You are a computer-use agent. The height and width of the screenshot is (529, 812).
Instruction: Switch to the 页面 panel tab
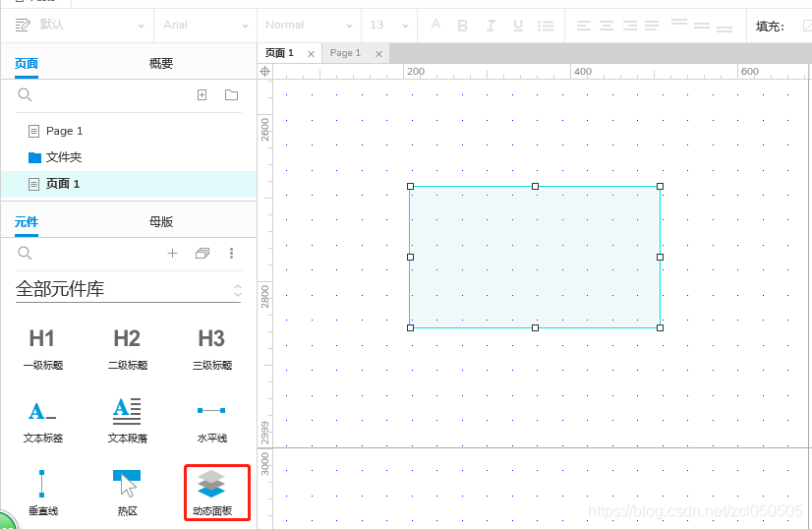click(27, 64)
